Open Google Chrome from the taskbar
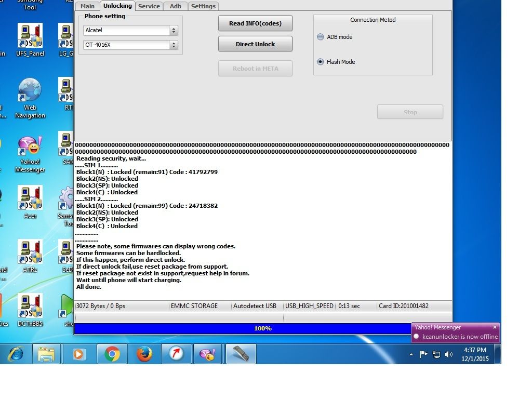 [112, 354]
